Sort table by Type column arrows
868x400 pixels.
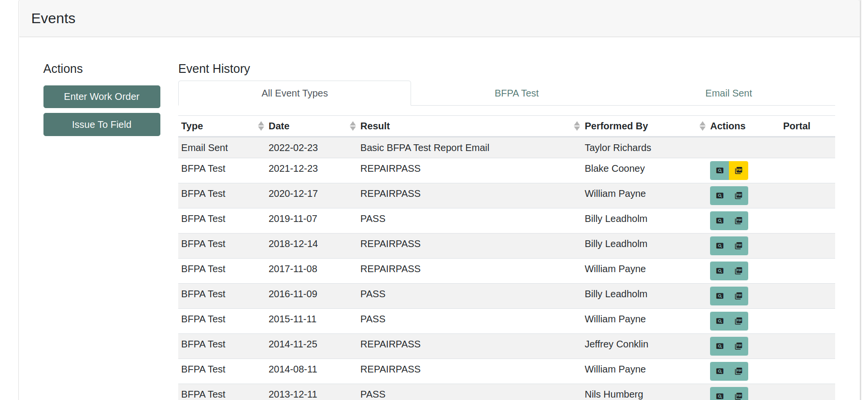[261, 126]
